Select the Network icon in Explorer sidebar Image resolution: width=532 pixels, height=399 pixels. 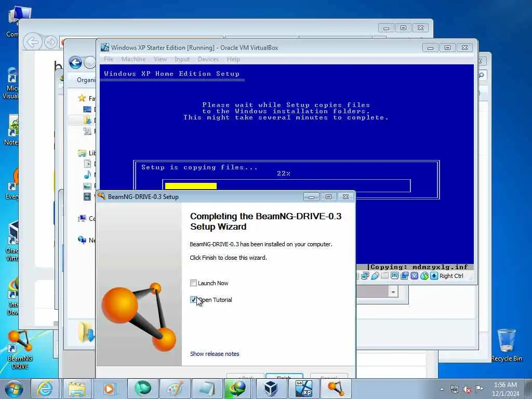tap(82, 240)
